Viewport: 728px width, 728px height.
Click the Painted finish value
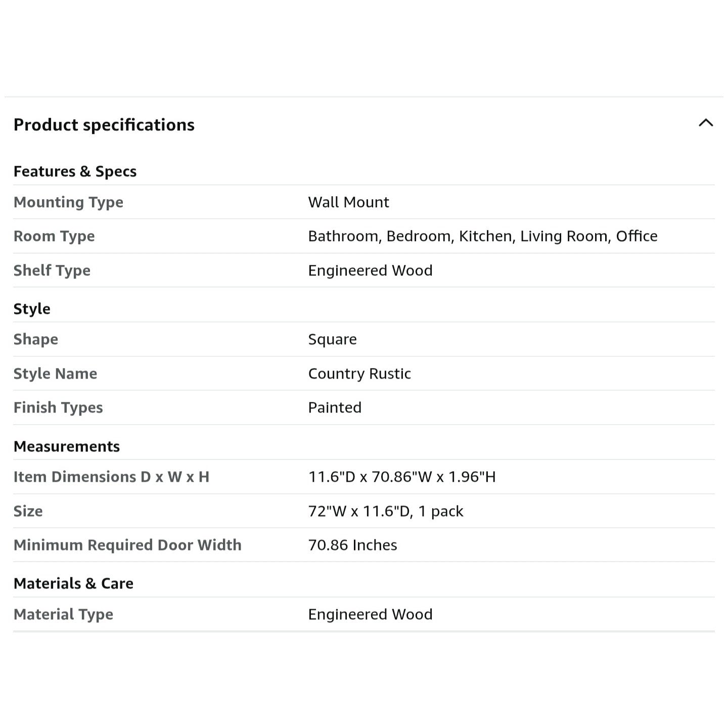tap(335, 407)
